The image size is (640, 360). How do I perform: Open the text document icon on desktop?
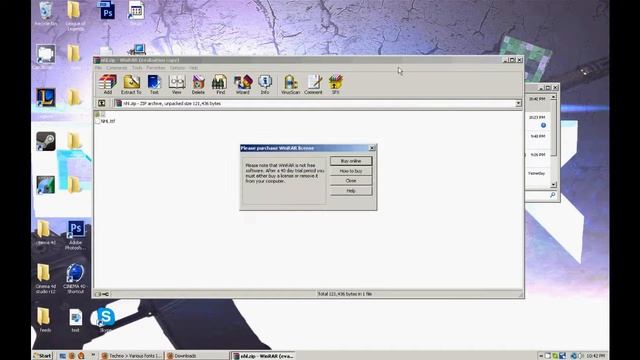(x=76, y=320)
